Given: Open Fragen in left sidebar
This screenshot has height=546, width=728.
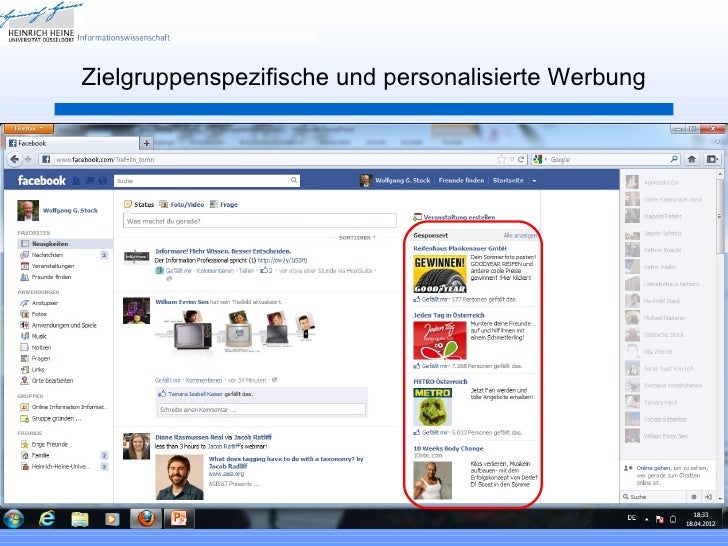Looking at the screenshot, I should click(40, 358).
